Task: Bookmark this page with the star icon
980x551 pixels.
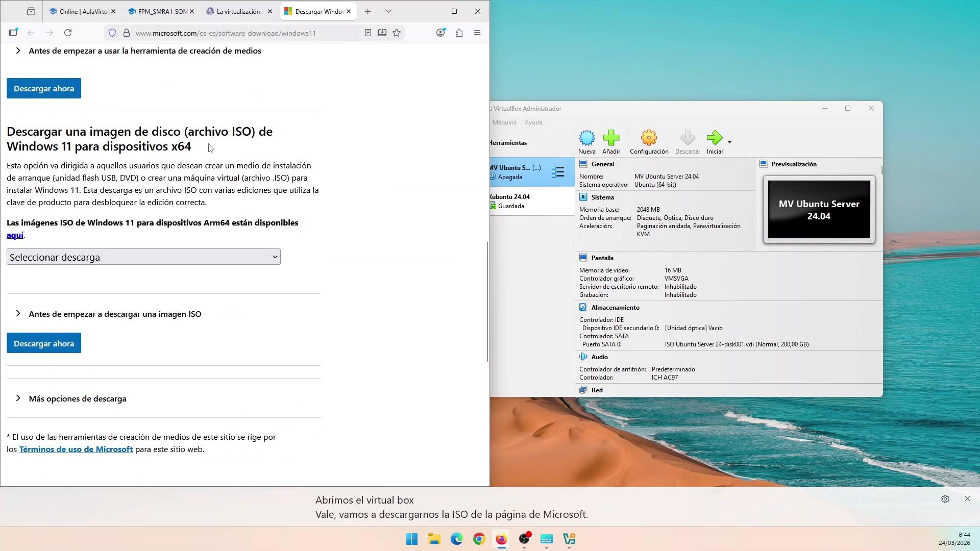Action: point(397,33)
